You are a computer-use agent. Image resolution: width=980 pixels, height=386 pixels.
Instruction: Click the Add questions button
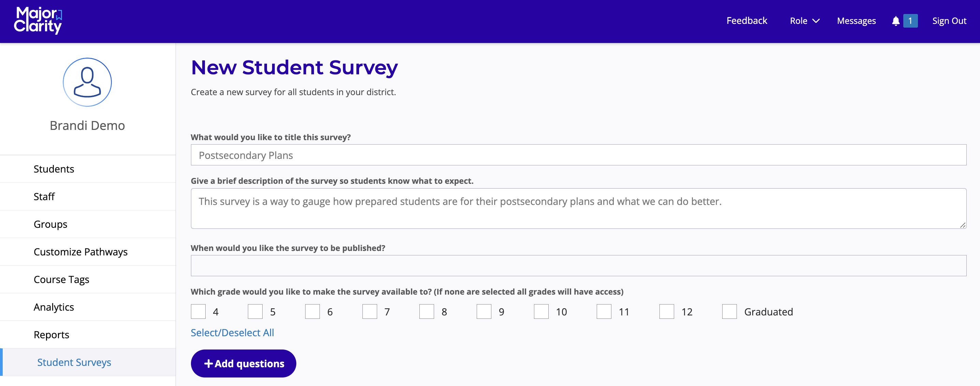[243, 363]
